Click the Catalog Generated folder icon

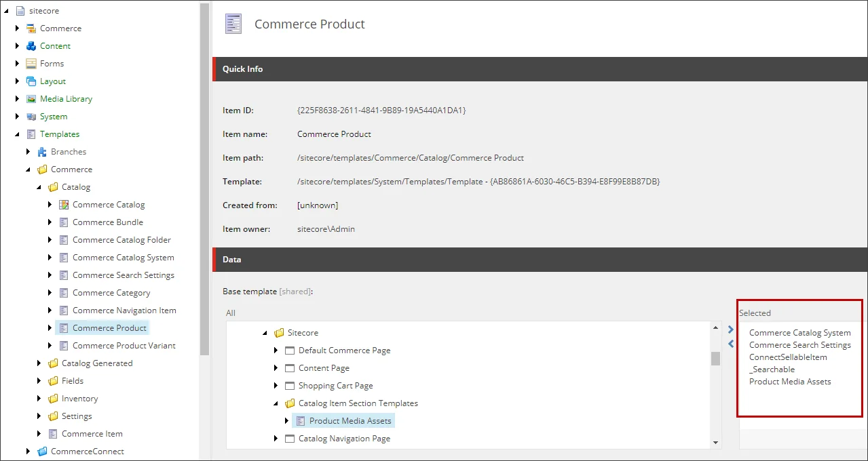pyautogui.click(x=53, y=363)
